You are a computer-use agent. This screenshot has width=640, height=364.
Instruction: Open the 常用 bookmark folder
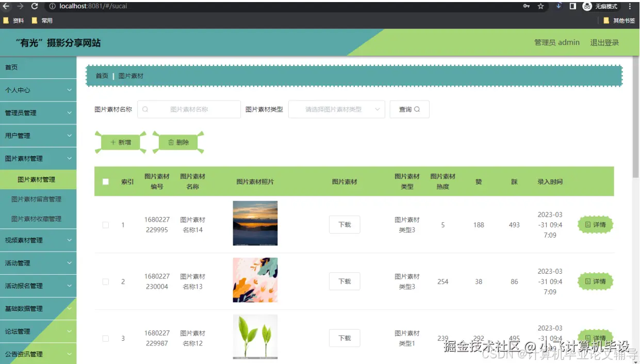click(x=42, y=21)
